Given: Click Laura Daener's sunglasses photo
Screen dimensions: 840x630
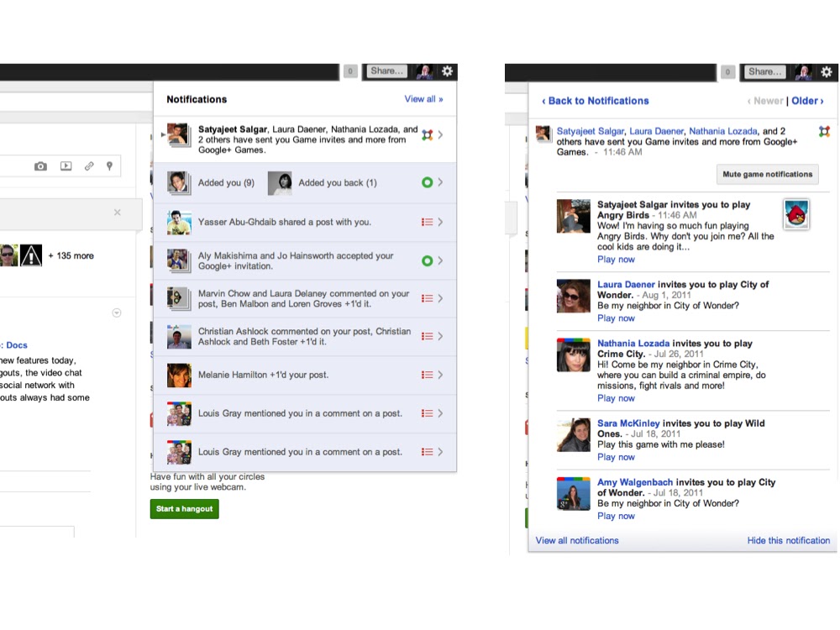Looking at the screenshot, I should click(x=573, y=296).
